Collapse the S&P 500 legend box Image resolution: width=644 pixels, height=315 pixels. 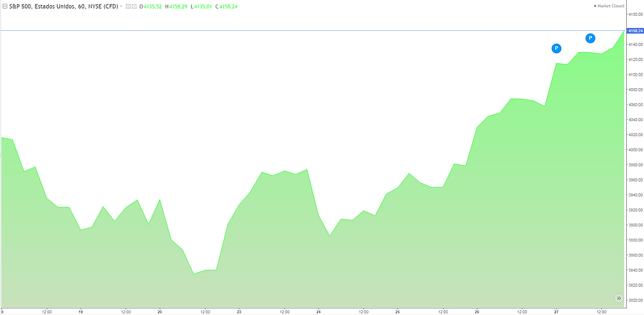click(x=5, y=7)
